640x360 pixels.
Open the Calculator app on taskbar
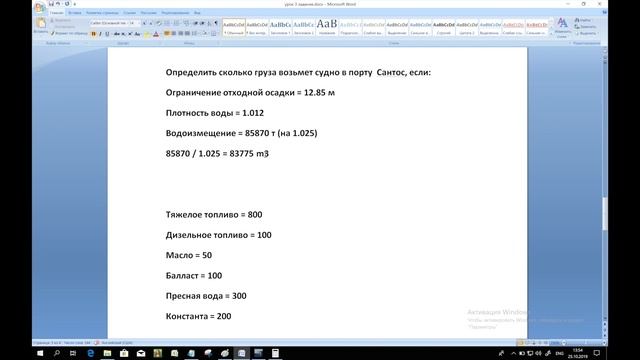(x=276, y=353)
